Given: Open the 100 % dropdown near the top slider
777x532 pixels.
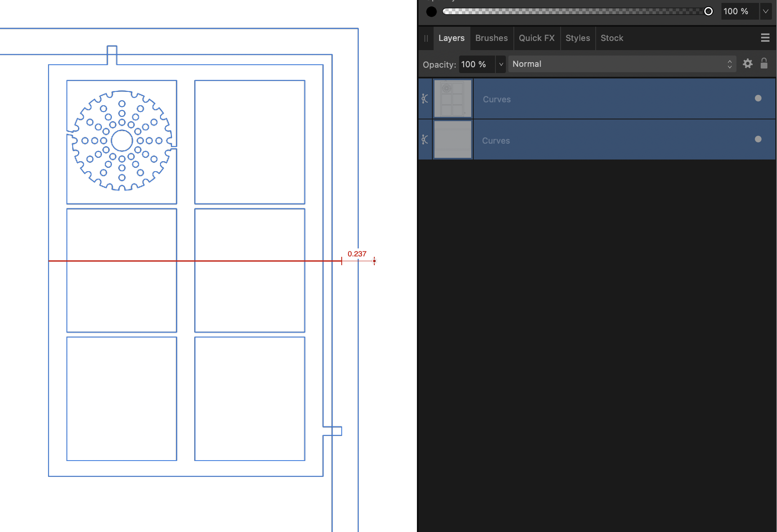Looking at the screenshot, I should pyautogui.click(x=766, y=11).
